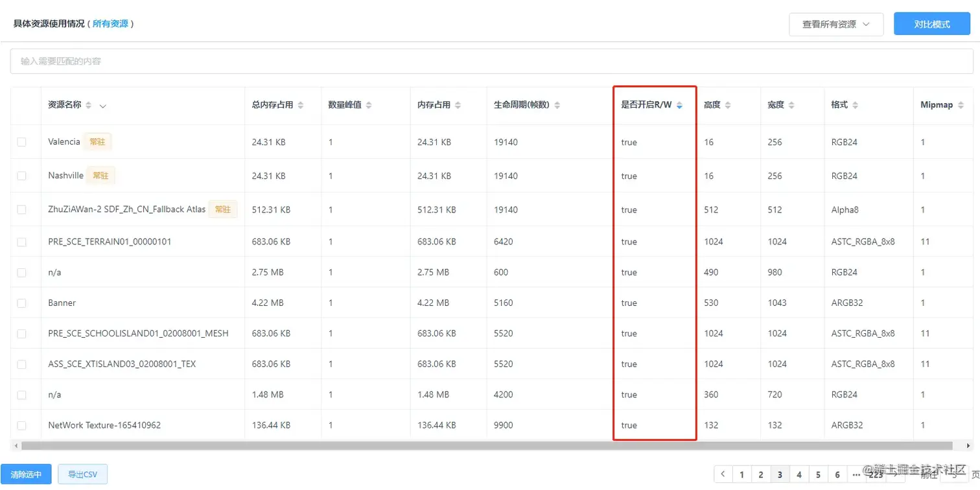
Task: Export the table using 导出CSV
Action: (82, 474)
